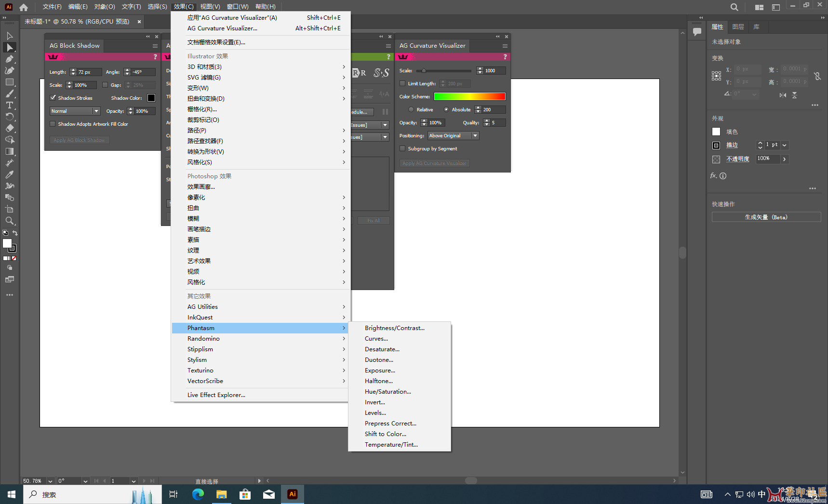Enable Shadow Adopts Artwork Fill Color
The image size is (828, 504).
click(53, 124)
